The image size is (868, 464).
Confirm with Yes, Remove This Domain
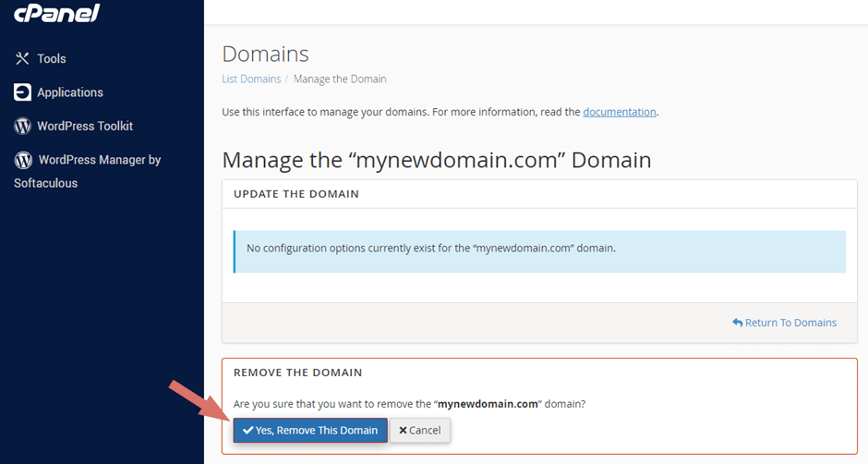tap(310, 430)
